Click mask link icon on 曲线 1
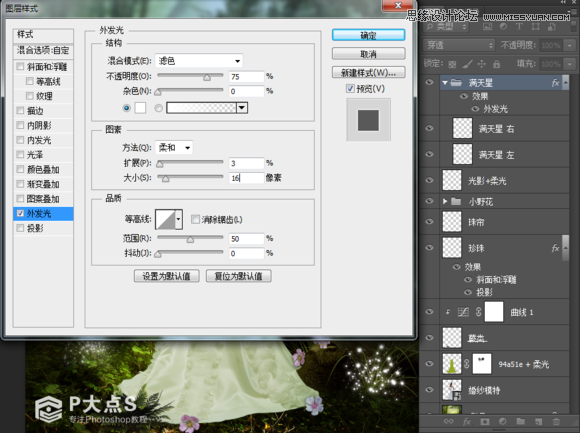This screenshot has width=580, height=433. point(478,312)
